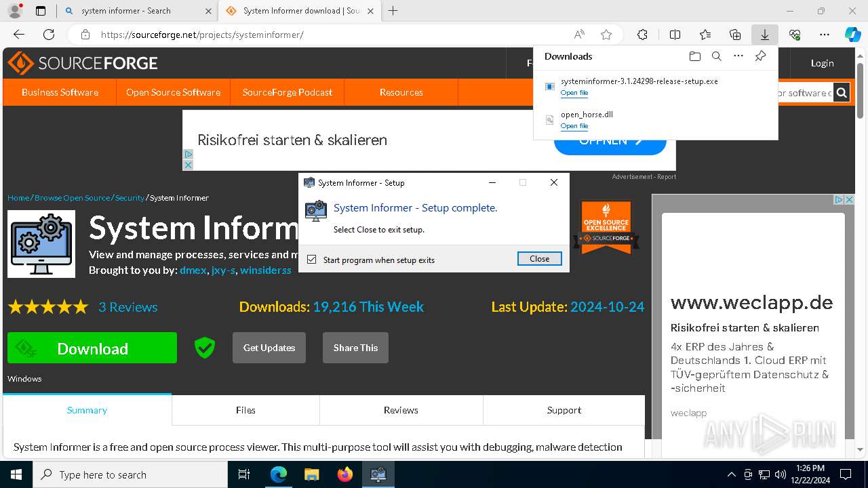Switch to Summary tab
868x488 pixels.
pyautogui.click(x=87, y=410)
